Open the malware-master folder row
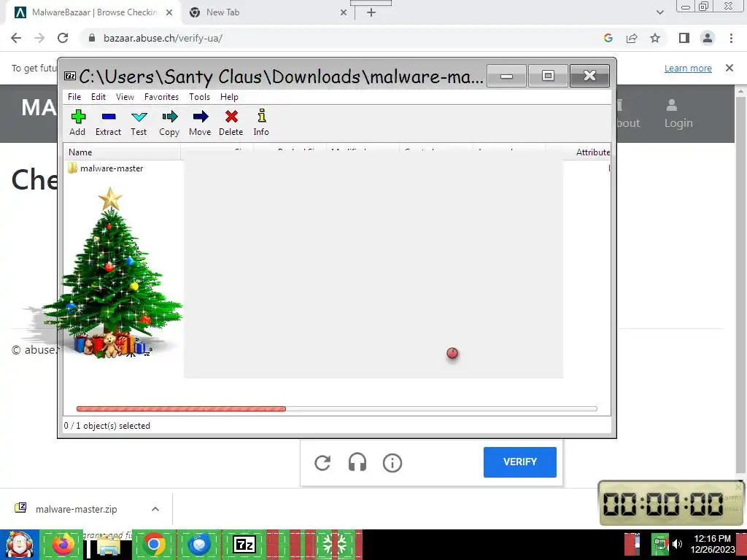This screenshot has height=560, width=747. coord(105,168)
